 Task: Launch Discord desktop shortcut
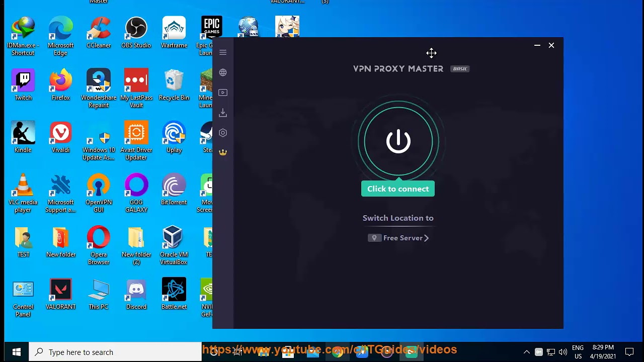coord(136,294)
